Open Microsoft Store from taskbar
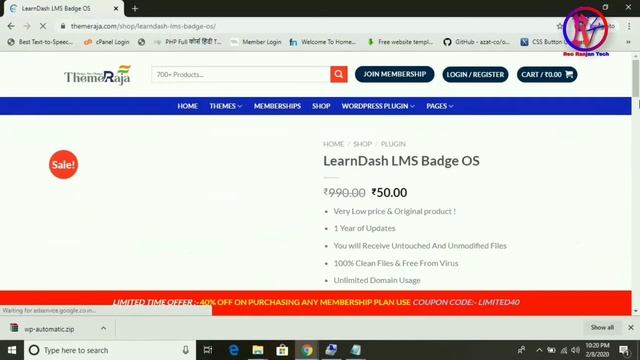This screenshot has width=640, height=360. [282, 350]
